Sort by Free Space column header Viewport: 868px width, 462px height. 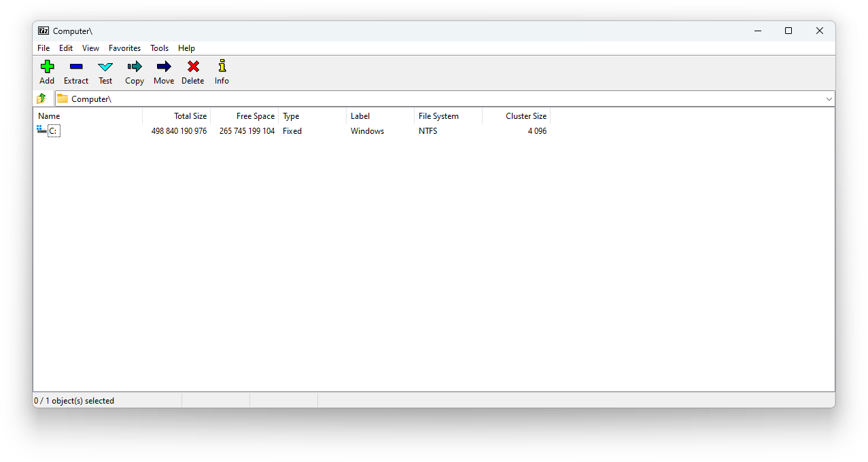255,116
